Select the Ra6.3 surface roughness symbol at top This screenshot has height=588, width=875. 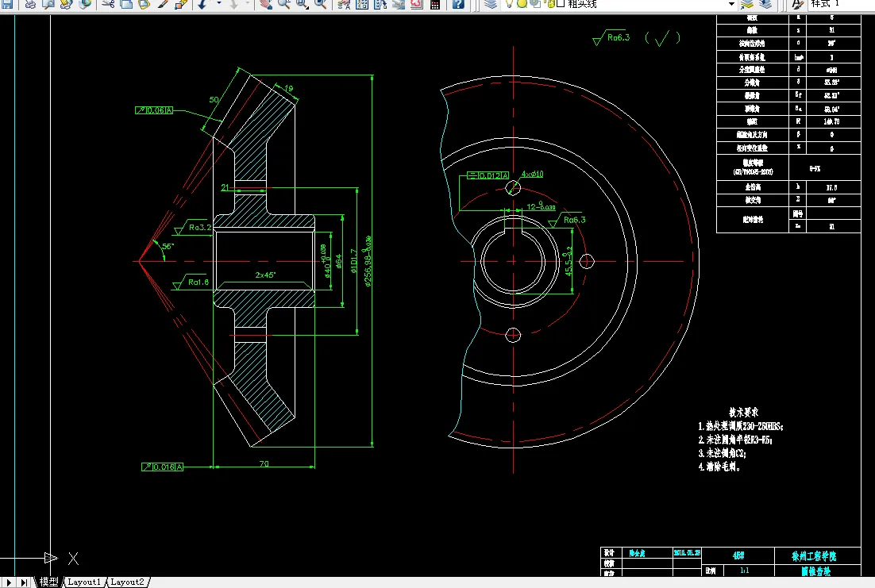[x=611, y=38]
